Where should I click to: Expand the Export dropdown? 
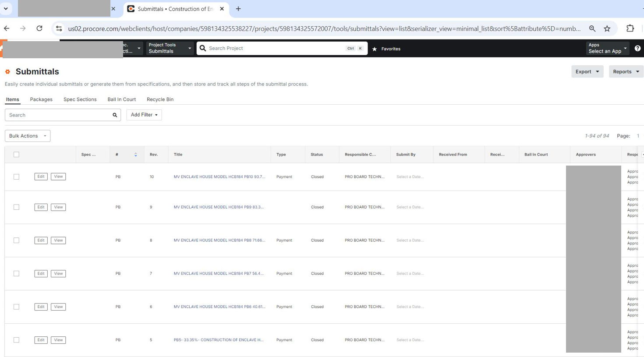pyautogui.click(x=587, y=72)
